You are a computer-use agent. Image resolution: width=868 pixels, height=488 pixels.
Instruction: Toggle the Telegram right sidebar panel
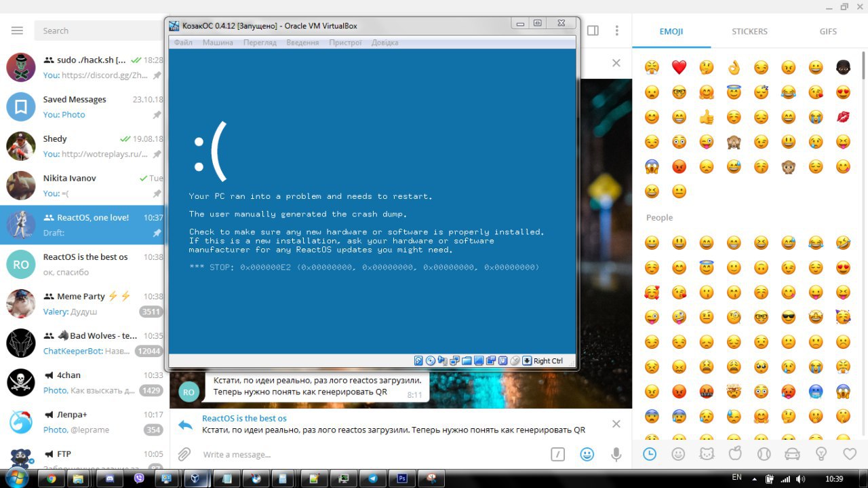click(593, 31)
